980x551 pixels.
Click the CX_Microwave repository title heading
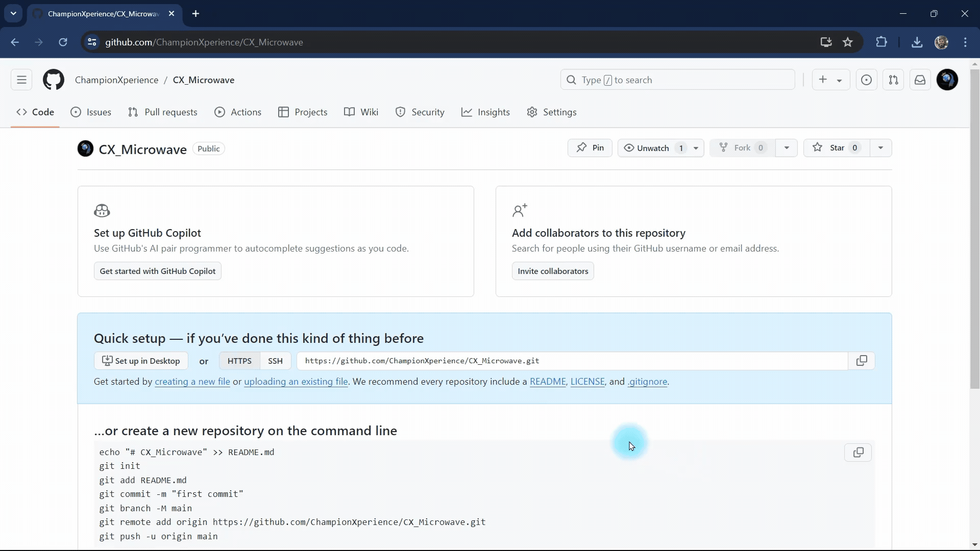142,149
